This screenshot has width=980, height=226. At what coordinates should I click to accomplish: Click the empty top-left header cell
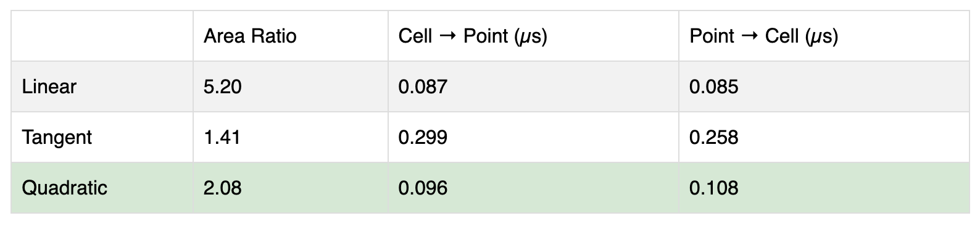pos(102,36)
